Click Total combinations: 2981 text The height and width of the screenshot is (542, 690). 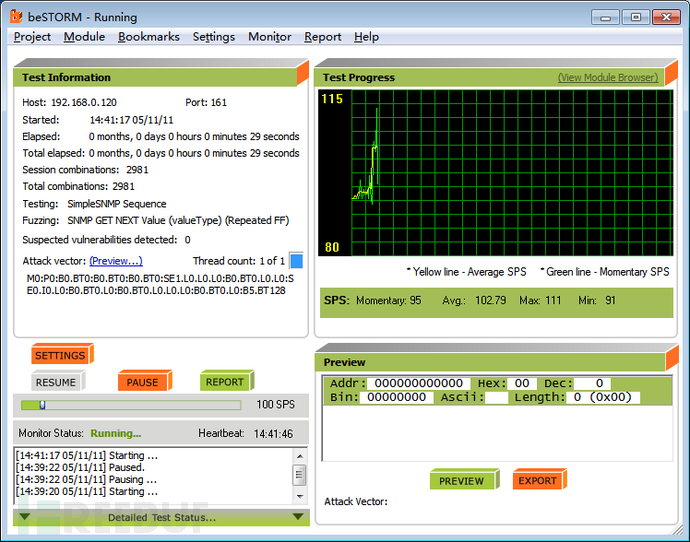(78, 187)
